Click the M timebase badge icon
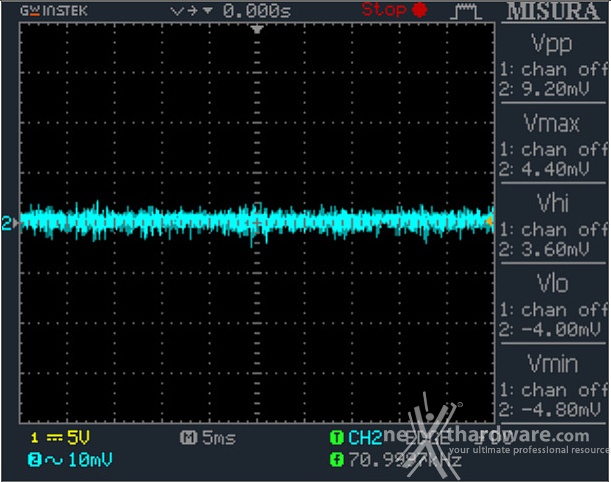611x482 pixels. click(x=189, y=438)
